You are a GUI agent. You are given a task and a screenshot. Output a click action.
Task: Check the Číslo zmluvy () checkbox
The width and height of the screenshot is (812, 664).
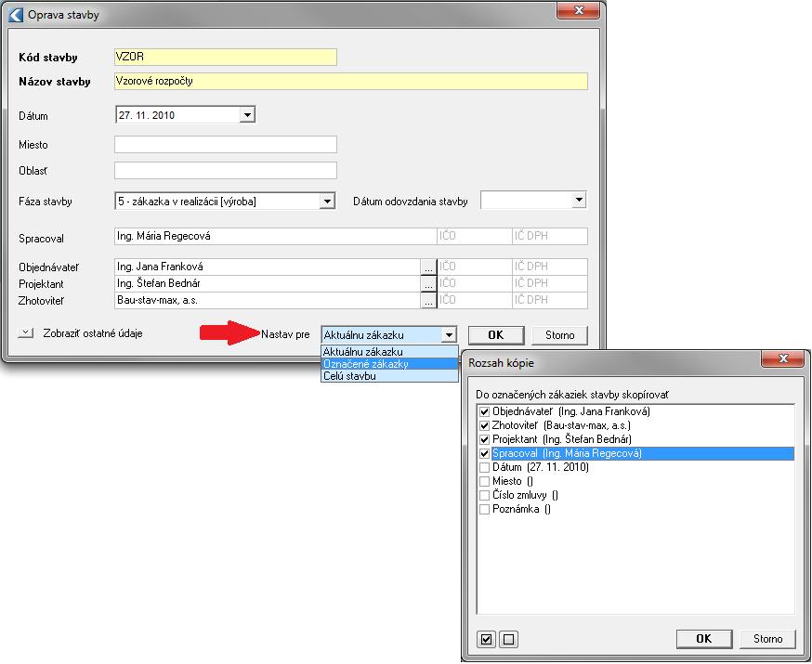tap(485, 496)
